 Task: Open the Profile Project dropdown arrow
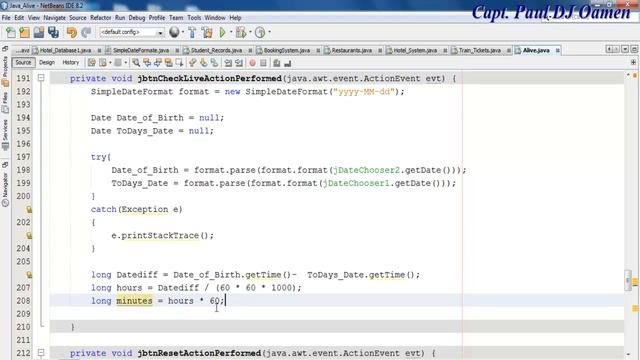pos(269,32)
